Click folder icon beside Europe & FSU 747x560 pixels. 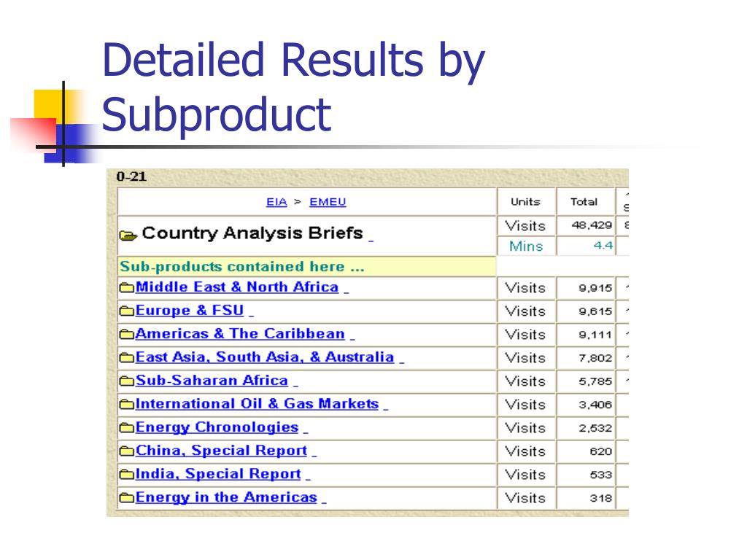[x=126, y=311]
